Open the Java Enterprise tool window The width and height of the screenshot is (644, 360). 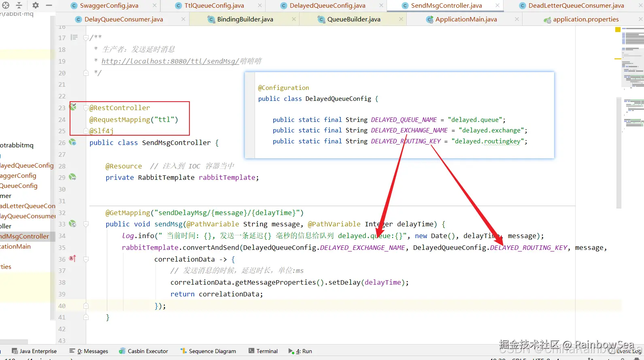pos(34,351)
